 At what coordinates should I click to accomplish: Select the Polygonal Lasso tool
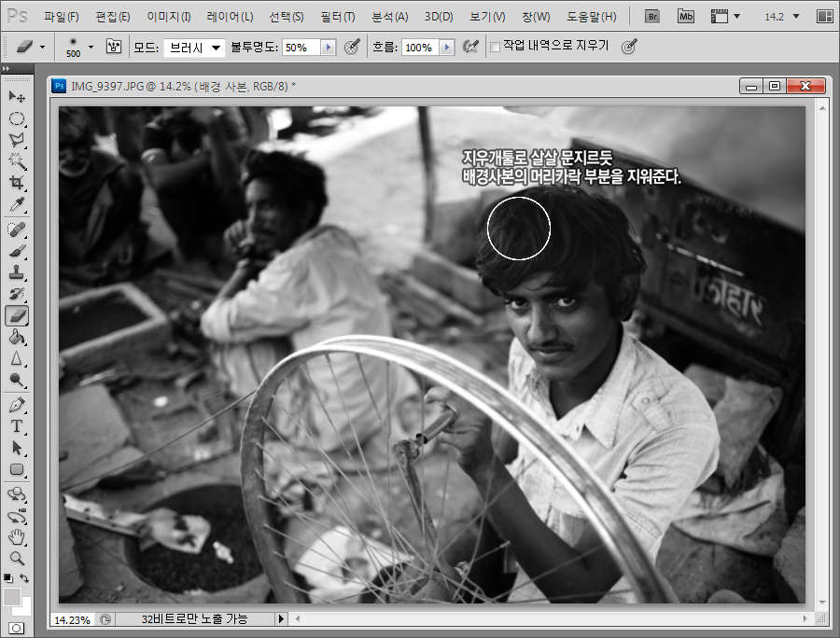pos(17,140)
